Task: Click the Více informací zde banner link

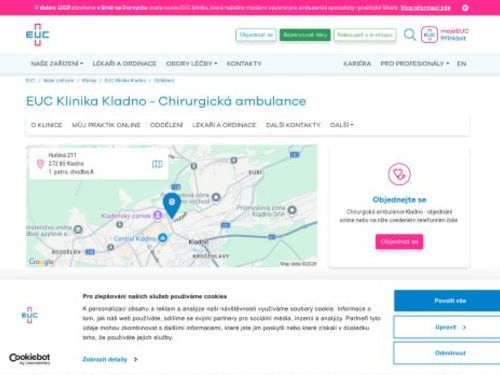Action: 426,8
